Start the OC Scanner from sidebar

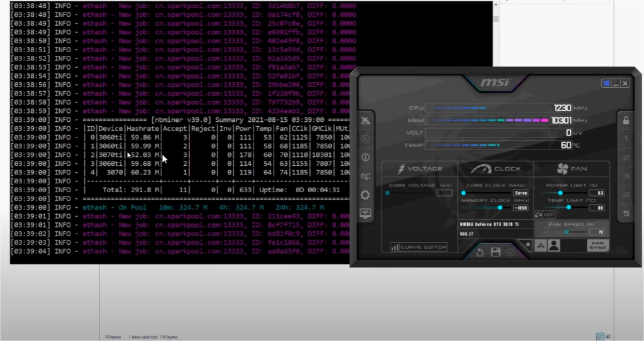(x=365, y=176)
